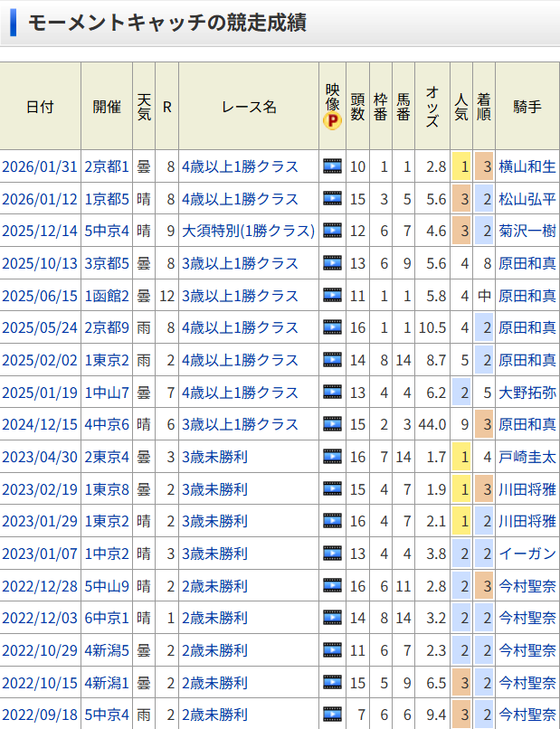Open the 2023/01/07 date link
Screen dimensions: 560x729
40,554
